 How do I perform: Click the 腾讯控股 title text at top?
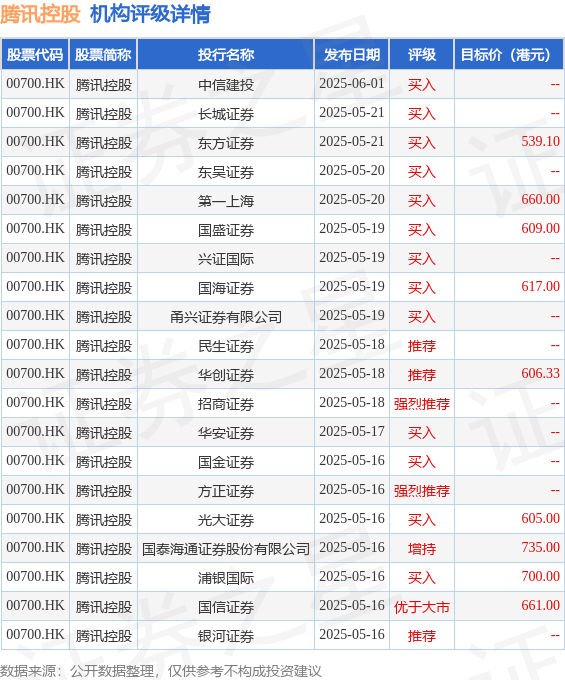coord(40,14)
